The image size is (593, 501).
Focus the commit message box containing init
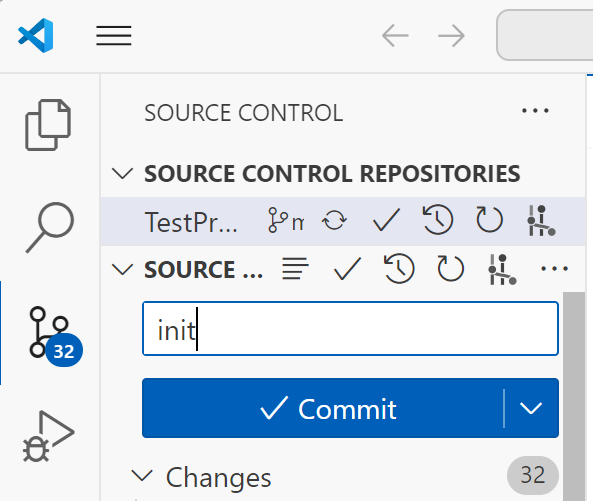[x=350, y=329]
